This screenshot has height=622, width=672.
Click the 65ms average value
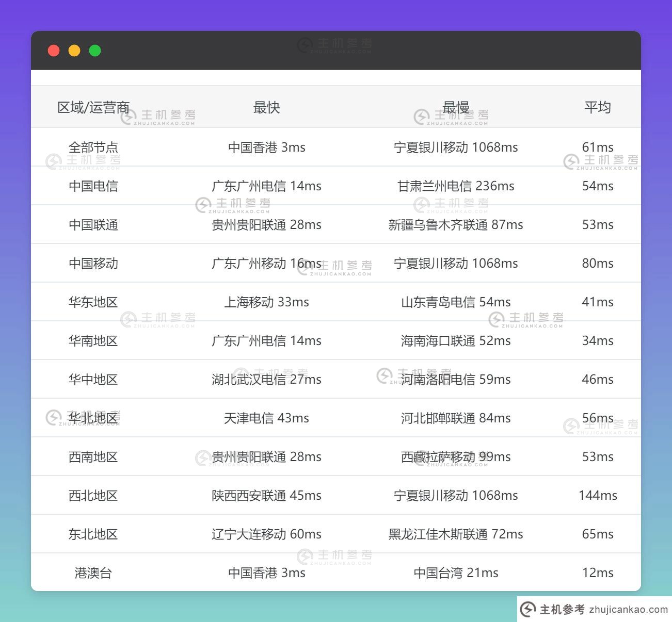[598, 534]
